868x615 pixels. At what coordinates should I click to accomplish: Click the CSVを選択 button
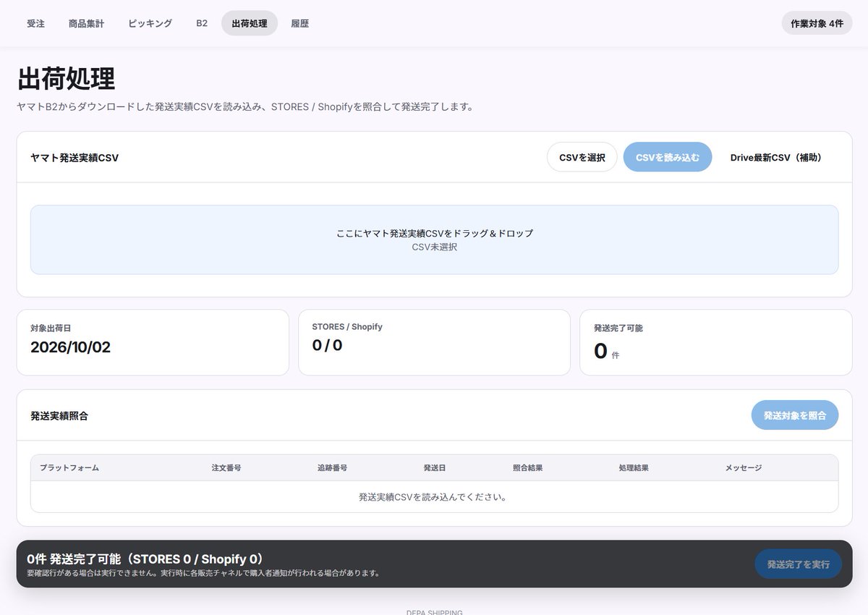click(582, 157)
